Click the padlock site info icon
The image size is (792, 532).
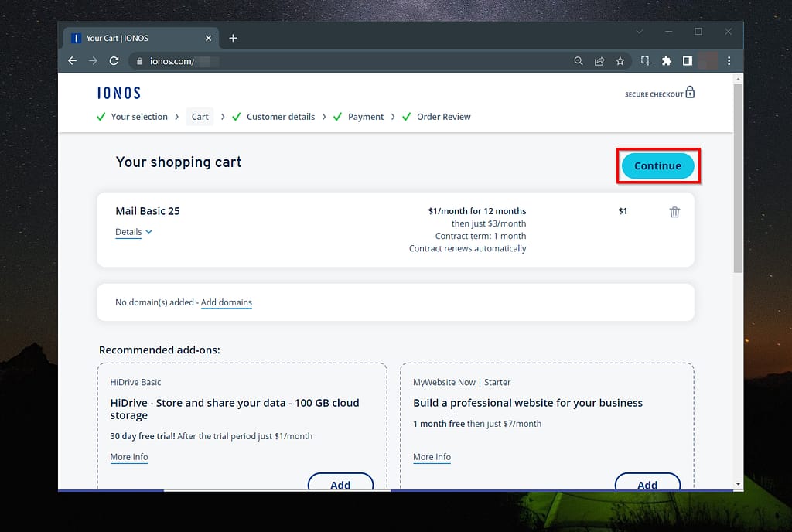(x=139, y=61)
